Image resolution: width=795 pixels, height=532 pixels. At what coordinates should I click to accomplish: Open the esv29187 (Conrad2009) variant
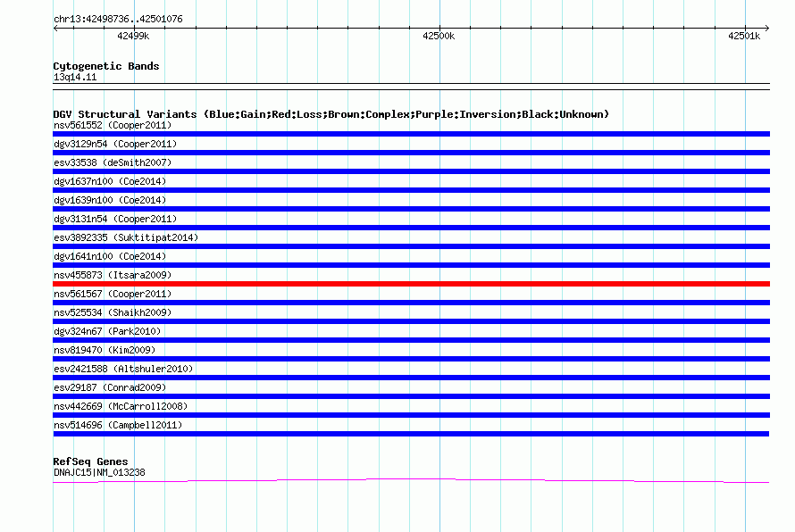tap(110, 387)
